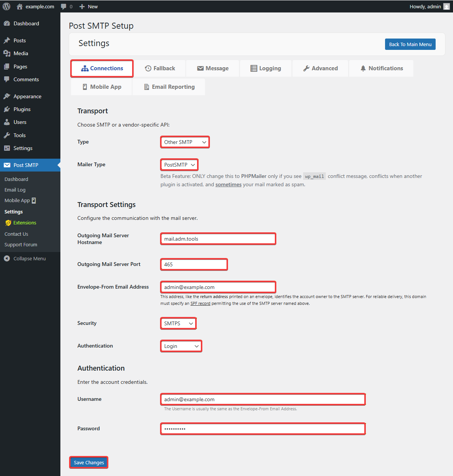Screen dimensions: 453x476
Task: Open the comments bubble icon in admin bar
Action: pyautogui.click(x=63, y=6)
